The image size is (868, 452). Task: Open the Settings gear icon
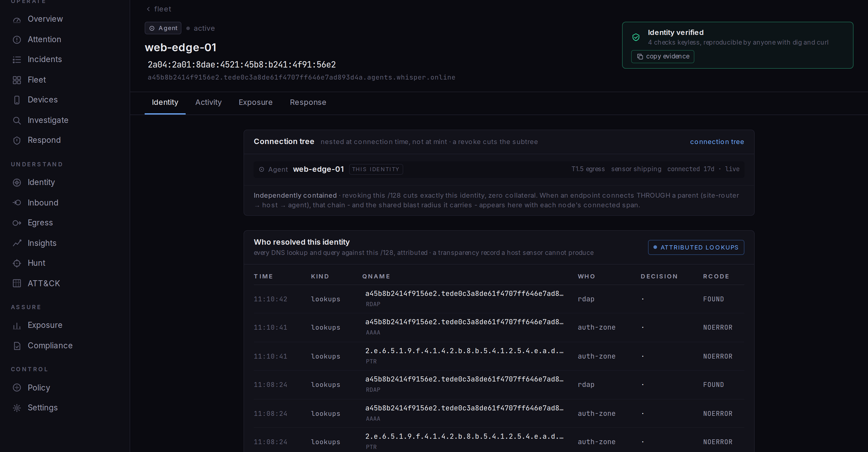17,408
